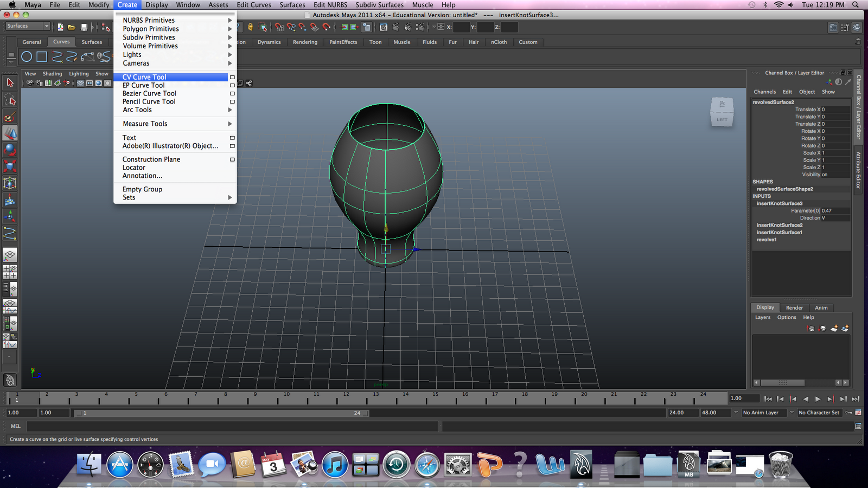Screen dimensions: 868x488
Task: Open the No Character Set dropdown
Action: (819, 412)
